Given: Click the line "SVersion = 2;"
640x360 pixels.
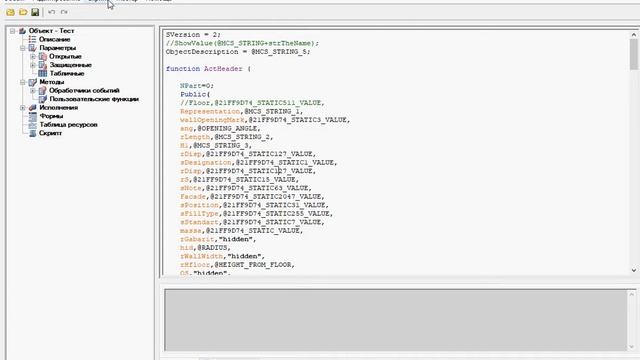Looking at the screenshot, I should [x=193, y=35].
